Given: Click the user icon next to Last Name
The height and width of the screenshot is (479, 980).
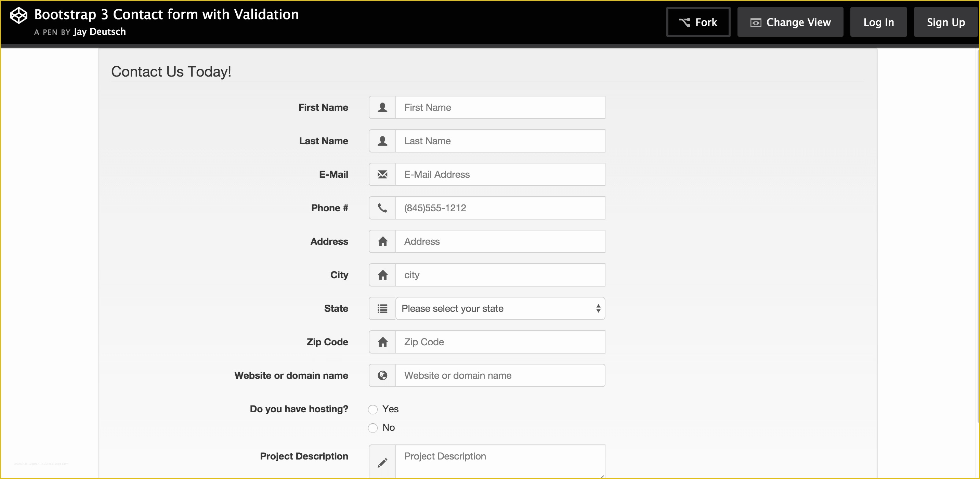Looking at the screenshot, I should pos(382,141).
